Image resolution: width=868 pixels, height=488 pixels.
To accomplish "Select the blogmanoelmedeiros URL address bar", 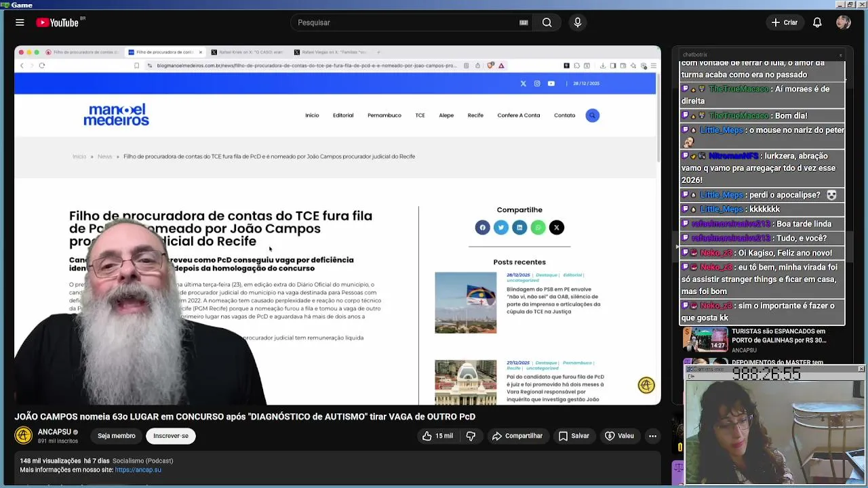I will [x=306, y=66].
